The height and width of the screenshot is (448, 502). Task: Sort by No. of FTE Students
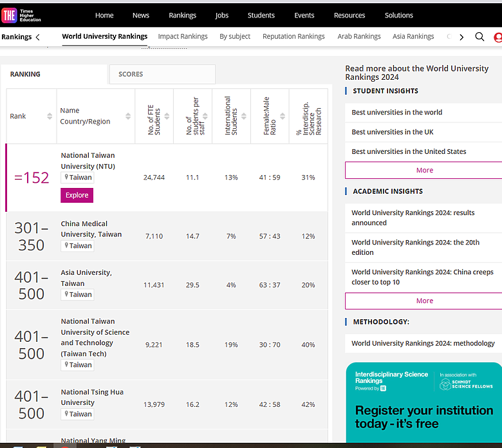tap(167, 116)
